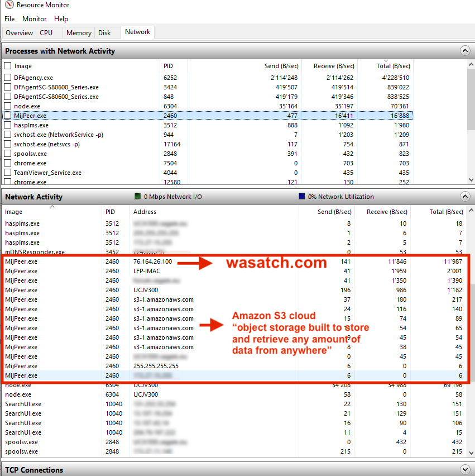Tick svchost.exe (NetworkService -p) checkbox

tap(8, 135)
